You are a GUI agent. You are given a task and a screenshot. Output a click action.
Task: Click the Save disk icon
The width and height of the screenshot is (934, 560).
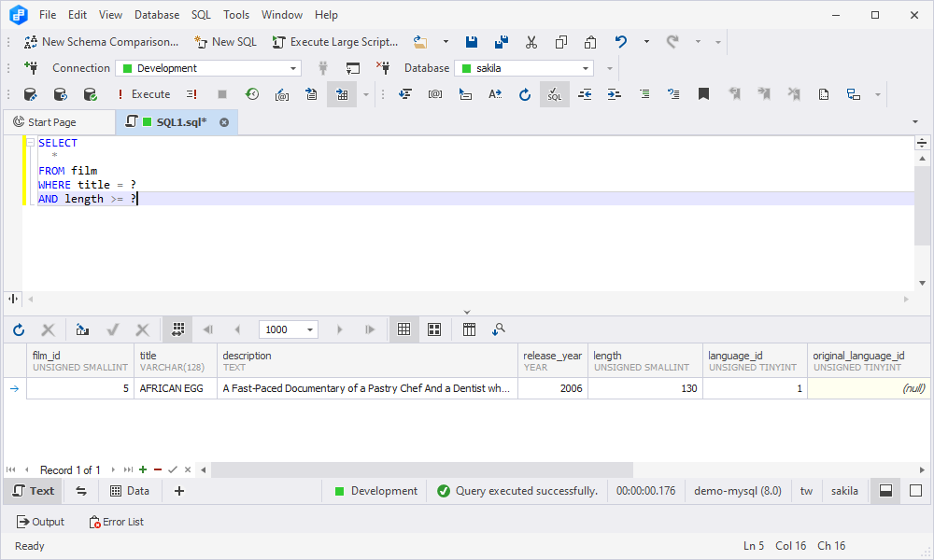click(x=472, y=42)
